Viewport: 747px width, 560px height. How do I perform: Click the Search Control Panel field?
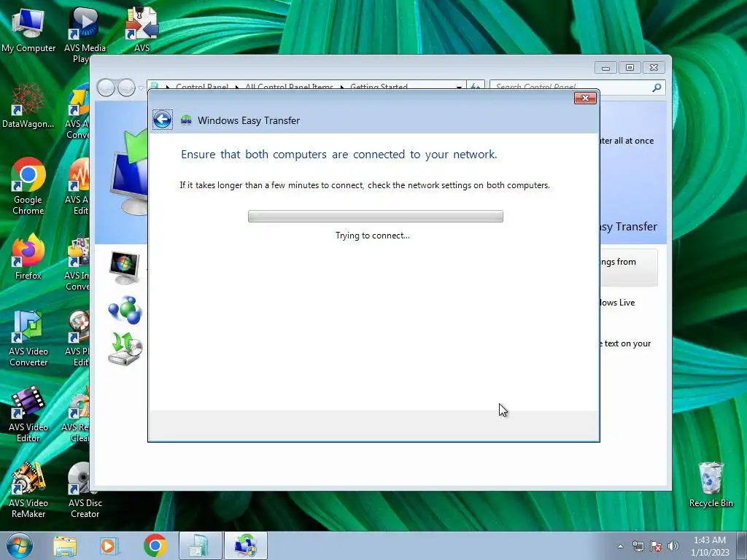[x=570, y=87]
